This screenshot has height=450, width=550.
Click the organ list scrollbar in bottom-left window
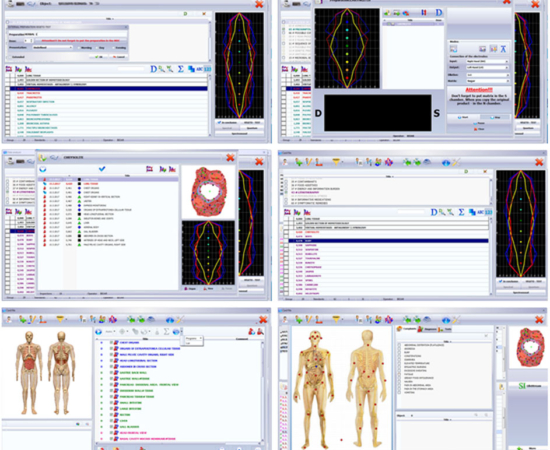pos(263,391)
